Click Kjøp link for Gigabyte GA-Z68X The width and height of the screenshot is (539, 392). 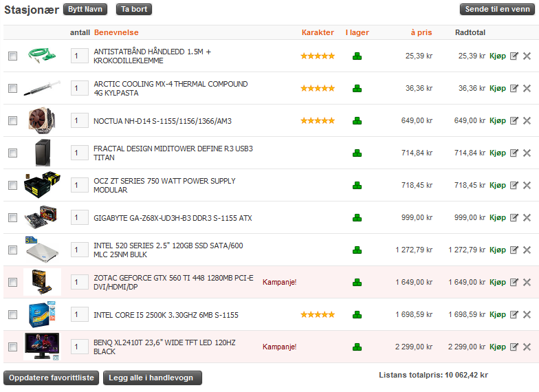tap(498, 217)
